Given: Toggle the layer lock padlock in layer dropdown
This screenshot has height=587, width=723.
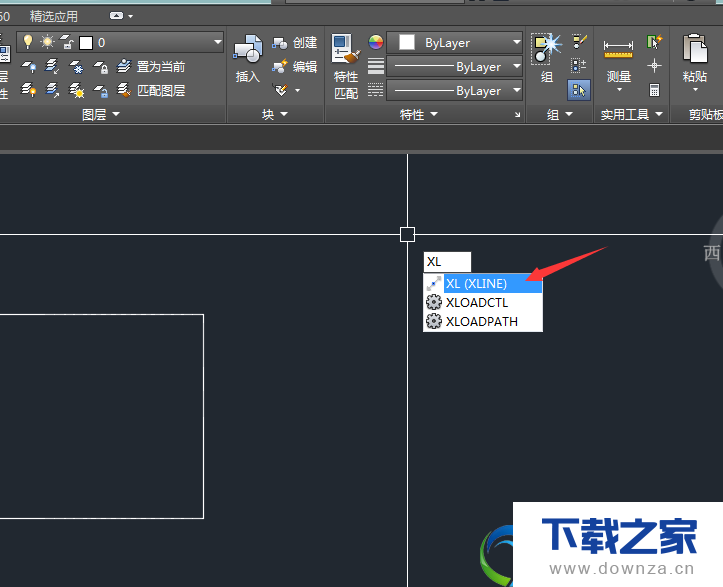Looking at the screenshot, I should point(67,42).
